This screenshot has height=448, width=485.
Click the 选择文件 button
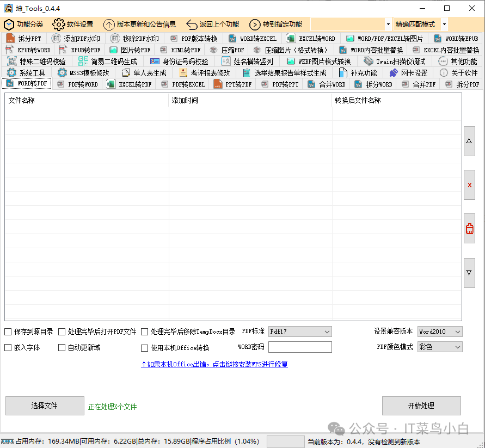tap(45, 406)
